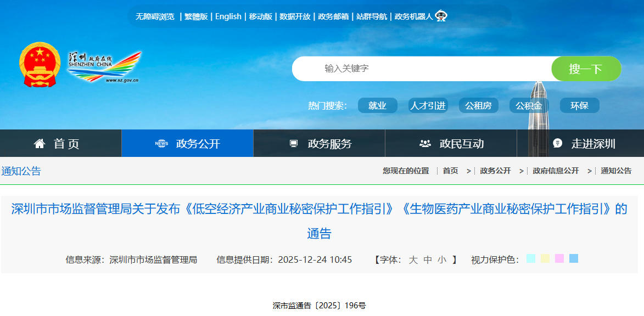Click the pin icon on 走进深圳
Screen dimensions: 644x316
[558, 143]
